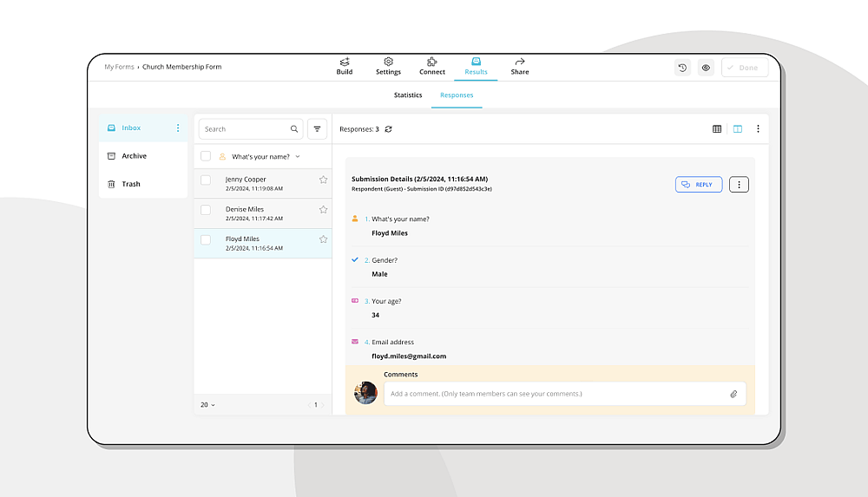Open the Settings tab
Viewport: 868px width, 497px height.
coord(388,67)
